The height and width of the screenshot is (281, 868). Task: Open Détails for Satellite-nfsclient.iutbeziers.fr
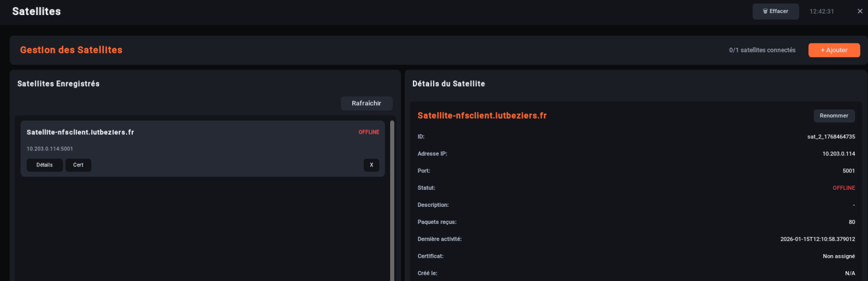[x=45, y=165]
